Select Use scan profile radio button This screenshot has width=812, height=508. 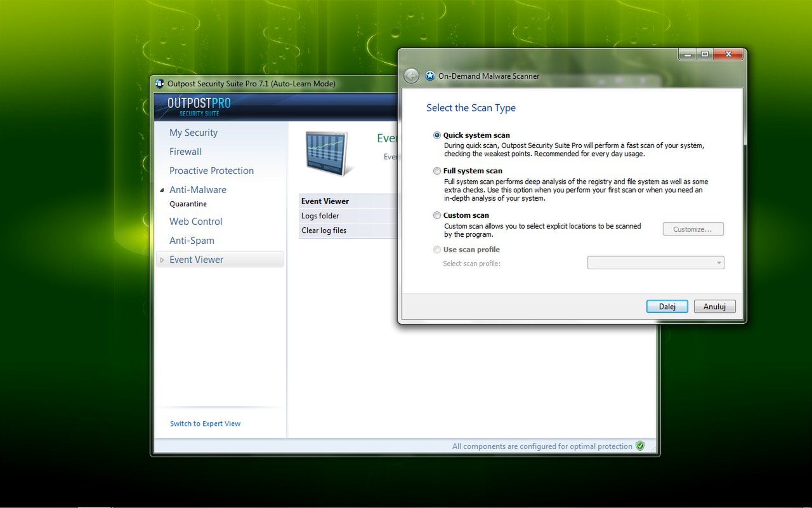pos(436,250)
